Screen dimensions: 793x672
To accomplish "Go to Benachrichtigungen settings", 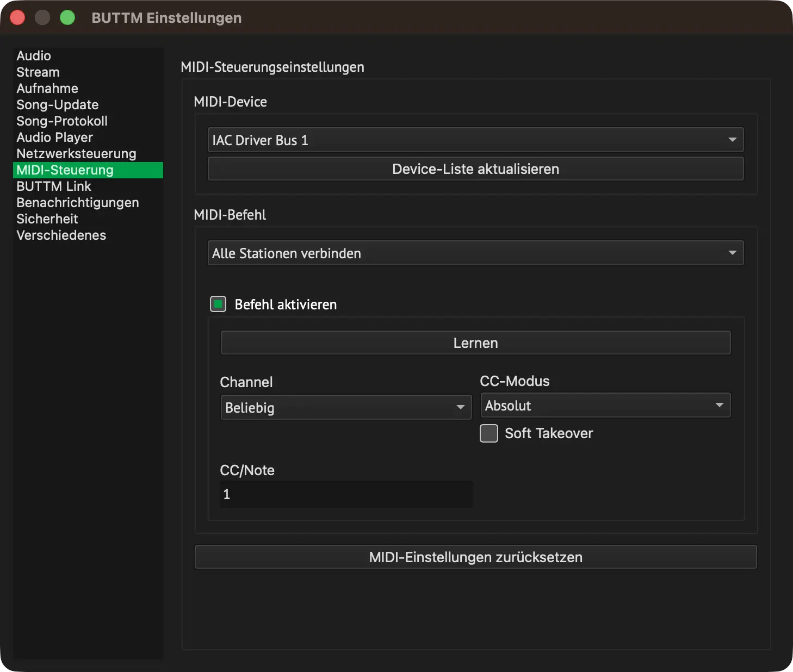I will (x=88, y=203).
